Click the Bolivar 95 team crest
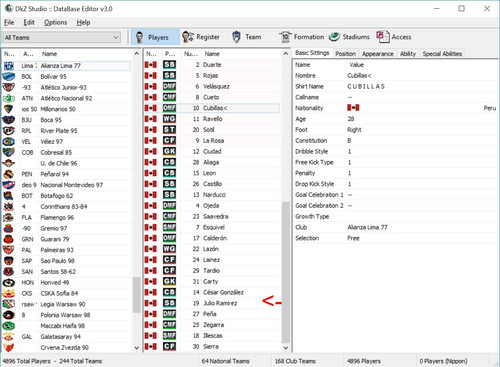The width and height of the screenshot is (500, 367). point(9,77)
